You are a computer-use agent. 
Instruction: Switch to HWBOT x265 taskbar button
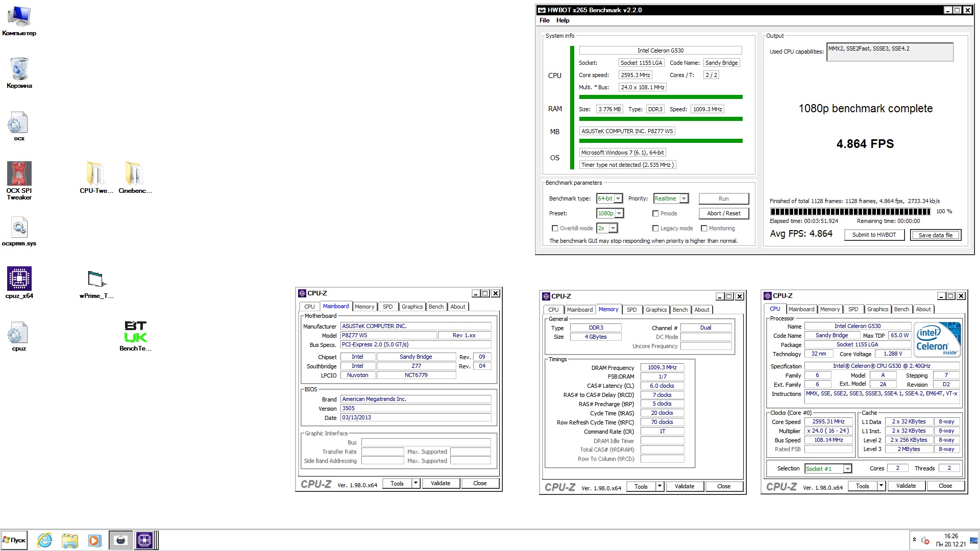[120, 540]
